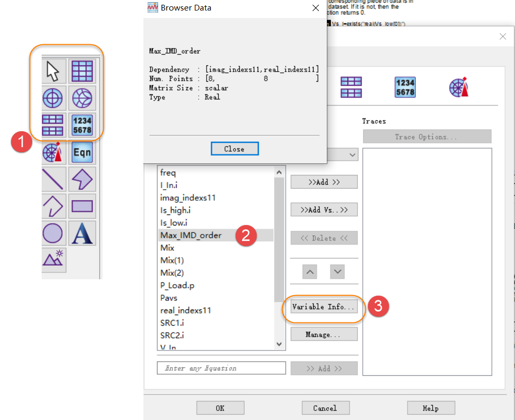Click the Enter any Equation field
The image size is (515, 420).
(x=221, y=368)
